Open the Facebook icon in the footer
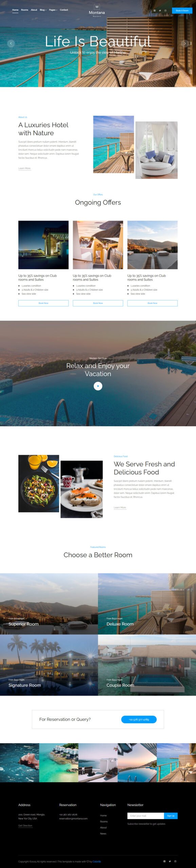The height and width of the screenshot is (868, 196). pyautogui.click(x=164, y=861)
